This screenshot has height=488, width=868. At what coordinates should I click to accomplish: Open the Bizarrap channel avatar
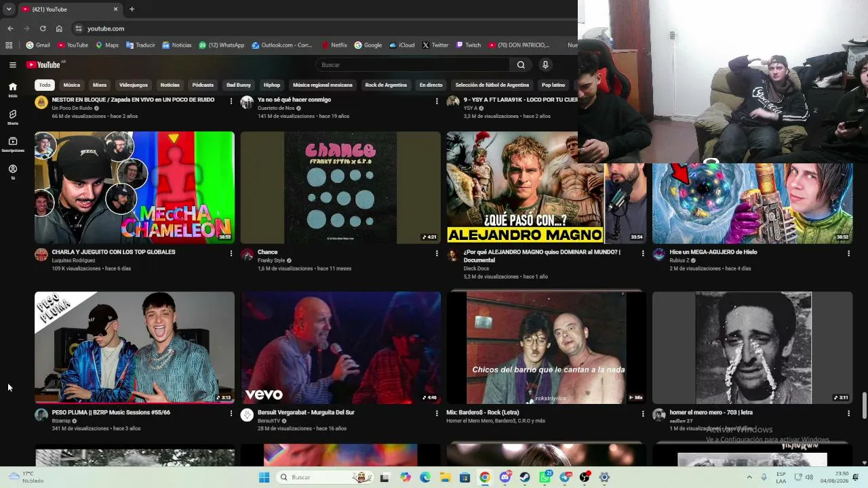click(41, 415)
